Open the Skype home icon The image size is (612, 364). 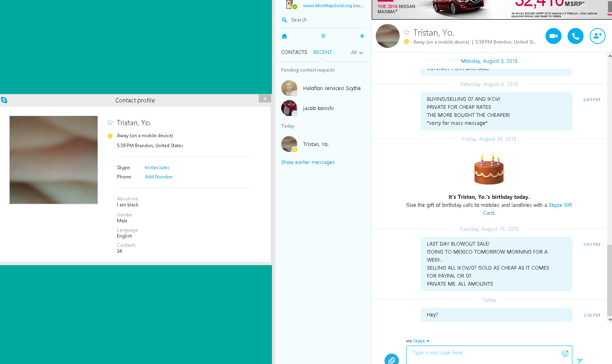(284, 36)
